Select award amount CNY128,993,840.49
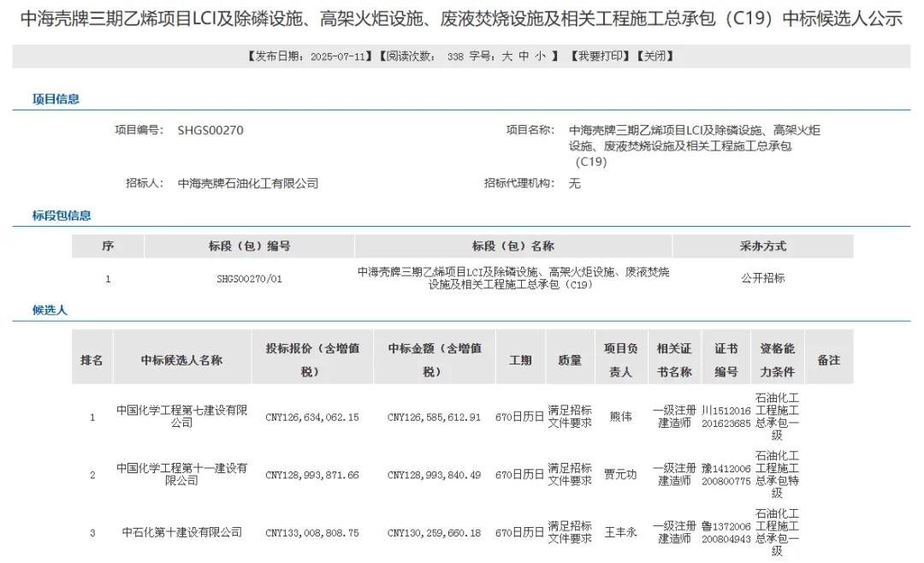Viewport: 924px width, 563px height. pos(435,475)
